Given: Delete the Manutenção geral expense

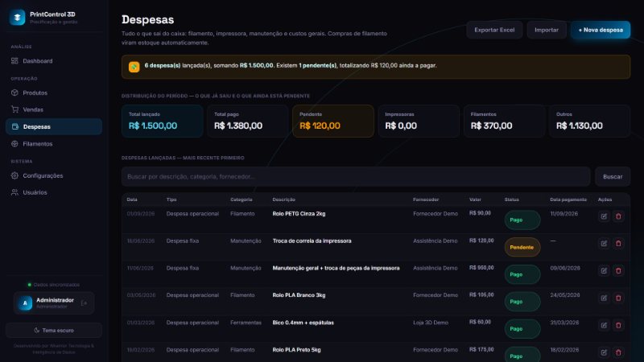Looking at the screenshot, I should pos(618,271).
